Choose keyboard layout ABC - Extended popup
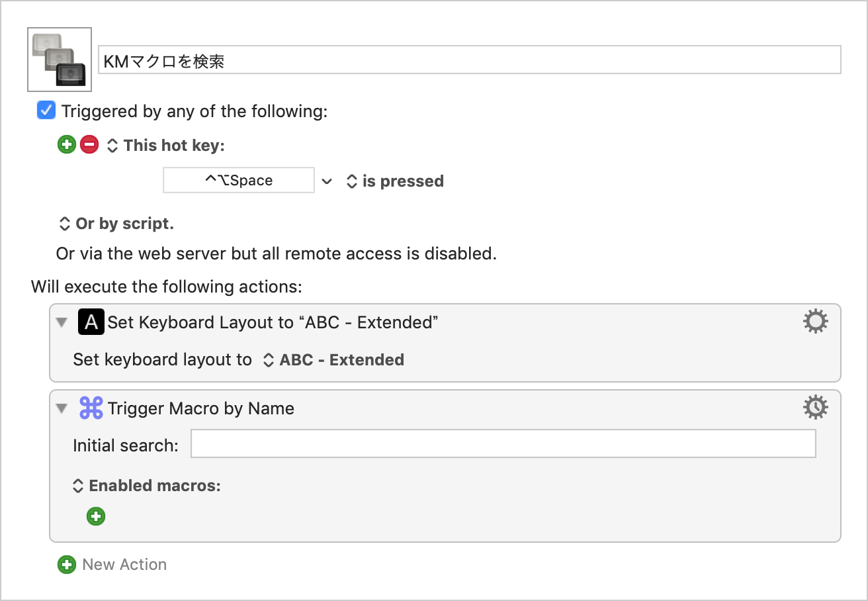868x601 pixels. (333, 360)
